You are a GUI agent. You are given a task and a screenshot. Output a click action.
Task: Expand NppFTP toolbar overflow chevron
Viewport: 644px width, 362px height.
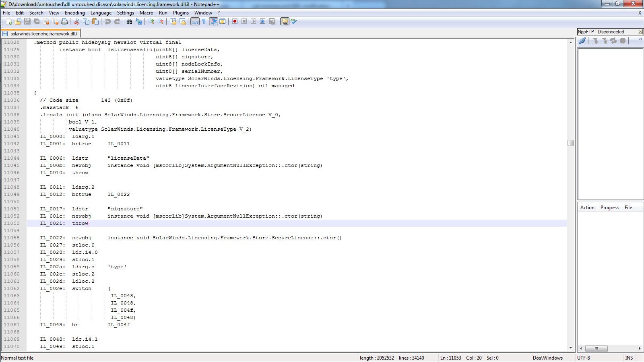tap(640, 39)
